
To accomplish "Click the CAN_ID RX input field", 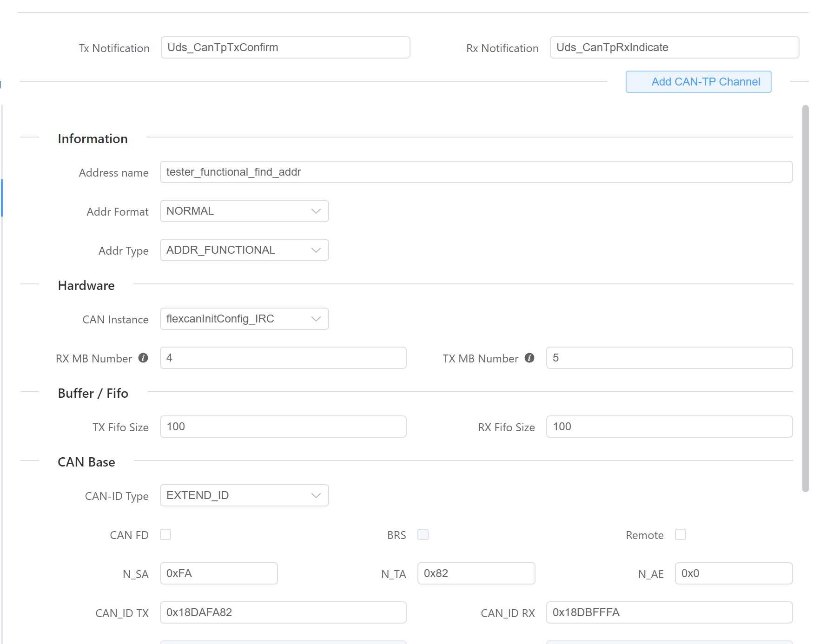I will pyautogui.click(x=669, y=612).
